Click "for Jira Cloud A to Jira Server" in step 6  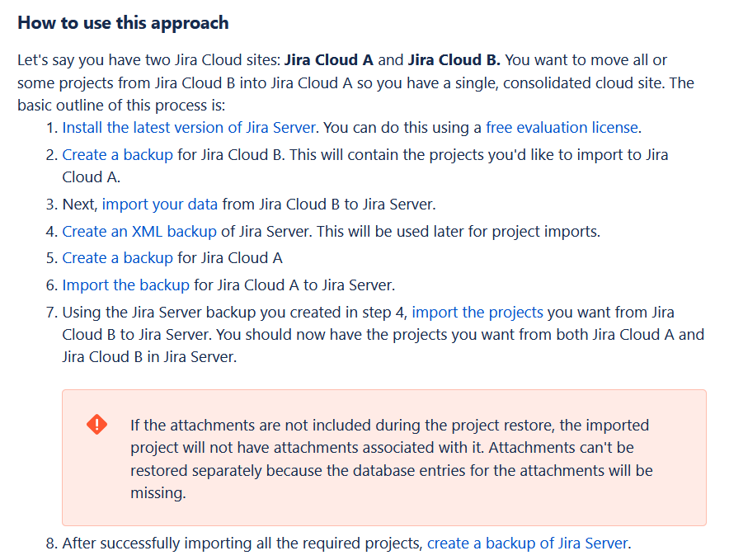(294, 285)
